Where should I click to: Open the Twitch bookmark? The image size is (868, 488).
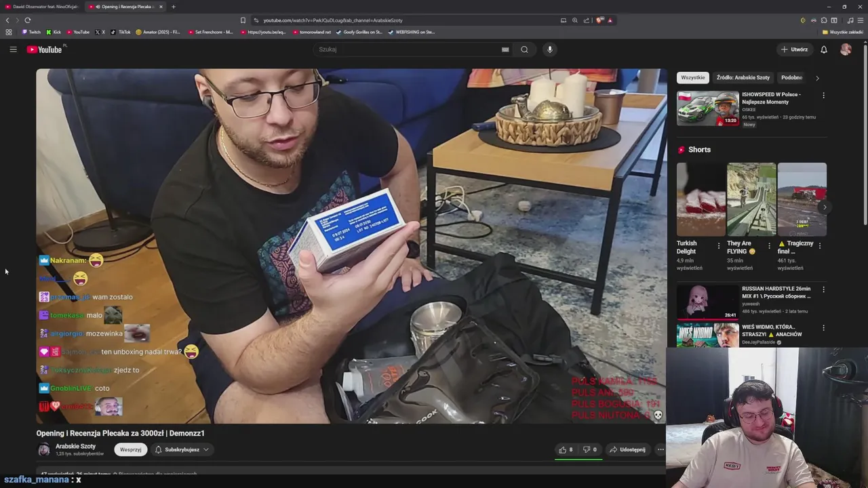point(31,32)
